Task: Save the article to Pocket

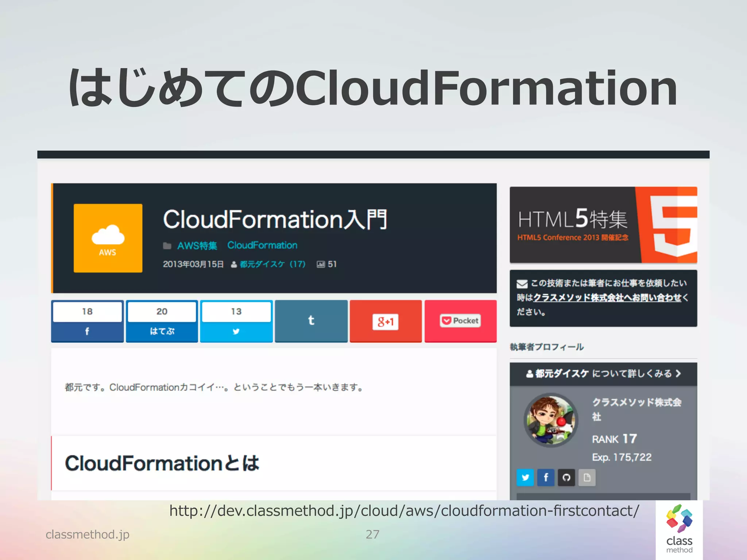Action: coord(460,321)
